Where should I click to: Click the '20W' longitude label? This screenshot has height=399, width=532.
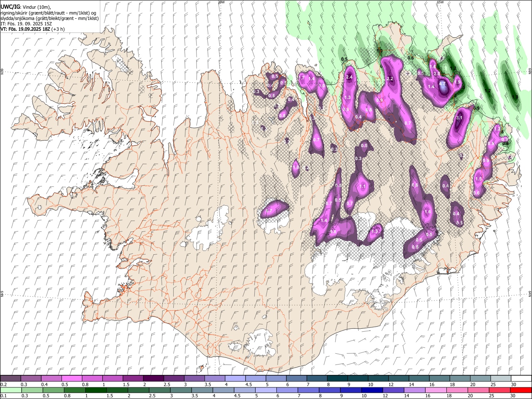point(221,2)
